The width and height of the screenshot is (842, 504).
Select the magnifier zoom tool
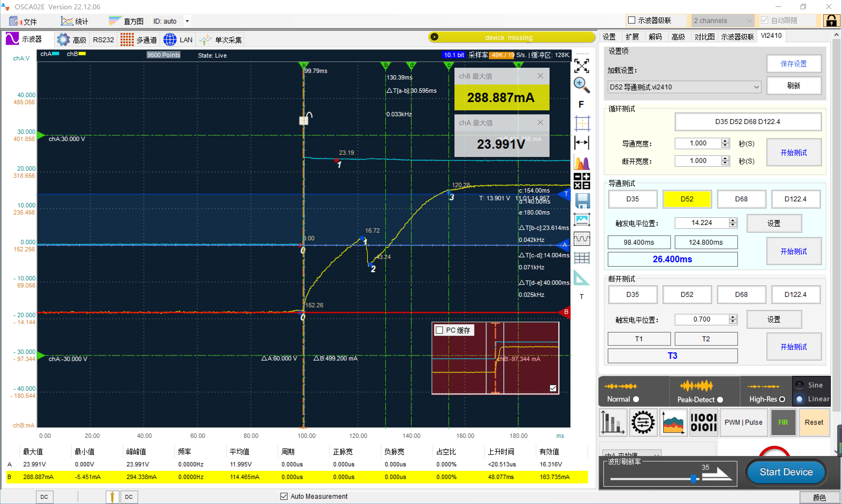click(x=582, y=85)
